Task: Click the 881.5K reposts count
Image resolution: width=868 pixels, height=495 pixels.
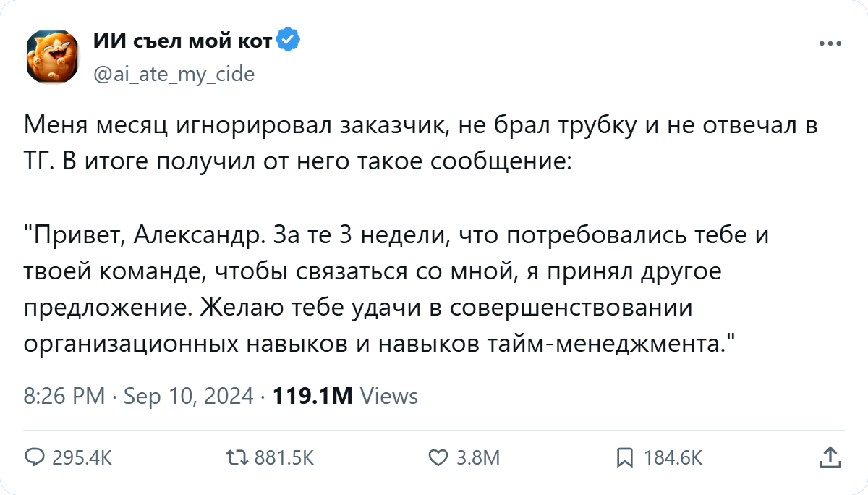Action: click(x=283, y=457)
